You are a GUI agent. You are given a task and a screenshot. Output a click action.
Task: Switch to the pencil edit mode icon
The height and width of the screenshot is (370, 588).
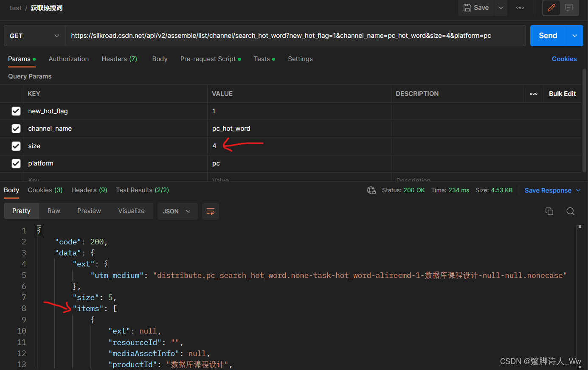click(x=551, y=8)
